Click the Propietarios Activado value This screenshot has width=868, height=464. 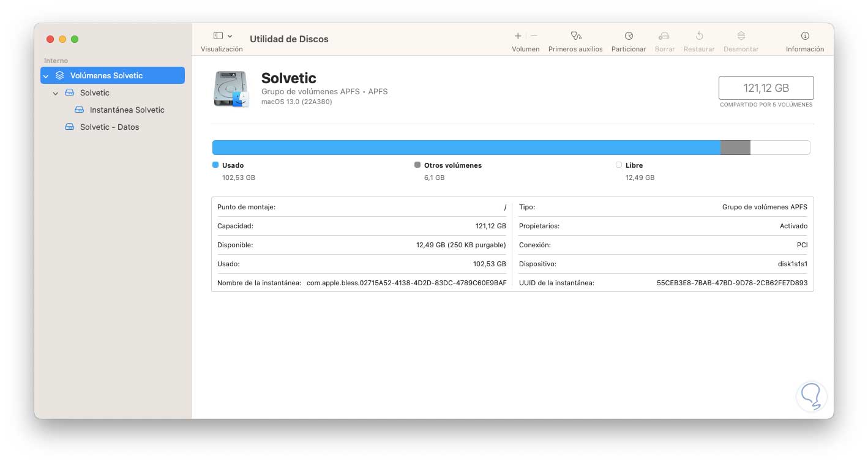coord(793,226)
